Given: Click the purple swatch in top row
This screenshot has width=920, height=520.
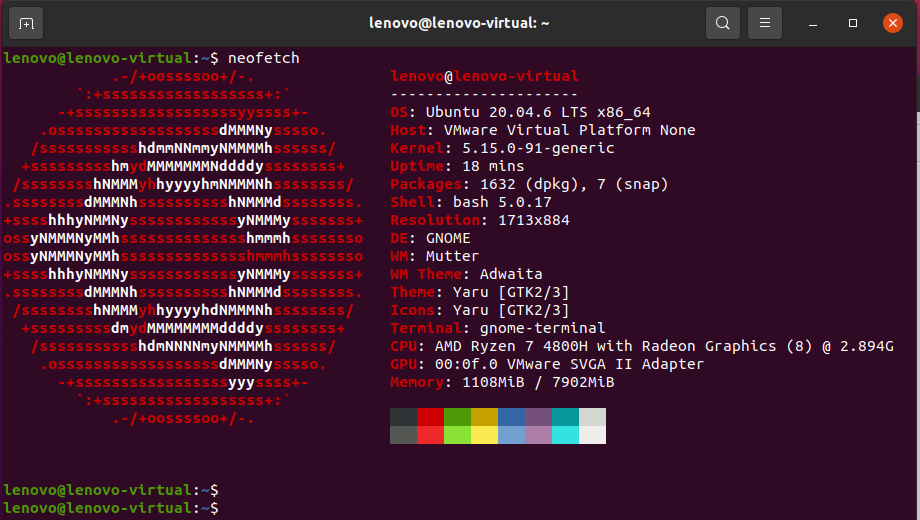Looking at the screenshot, I should (539, 417).
